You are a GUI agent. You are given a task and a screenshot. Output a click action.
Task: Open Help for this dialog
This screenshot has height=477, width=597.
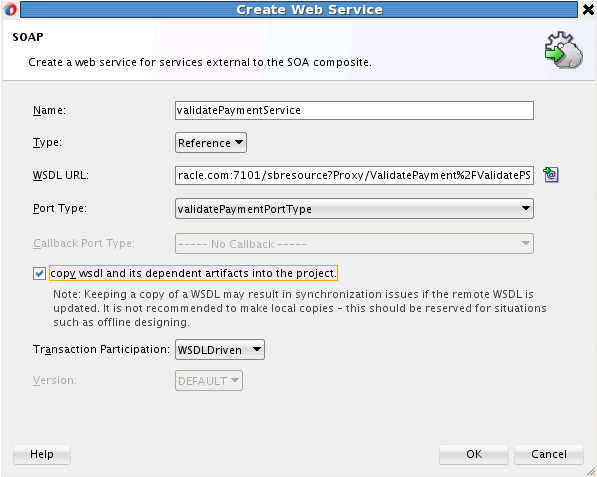(x=42, y=454)
